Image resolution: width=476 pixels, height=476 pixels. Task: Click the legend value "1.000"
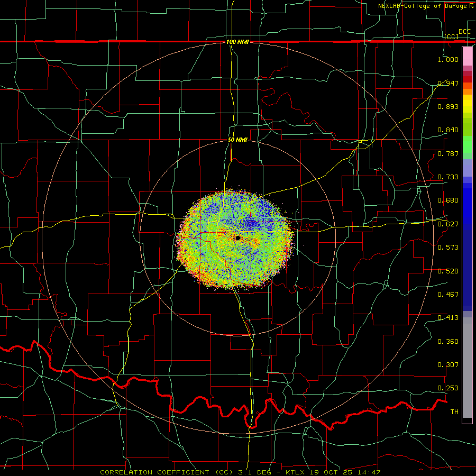pyautogui.click(x=448, y=59)
